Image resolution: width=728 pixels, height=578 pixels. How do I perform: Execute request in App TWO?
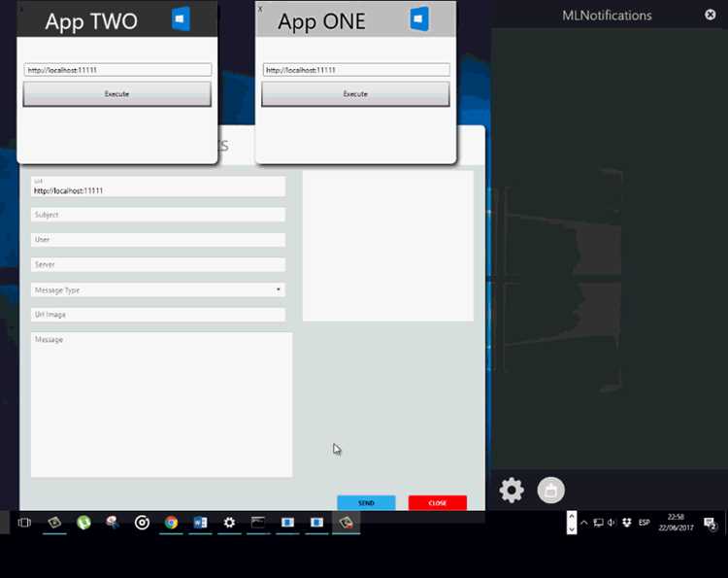click(x=117, y=94)
